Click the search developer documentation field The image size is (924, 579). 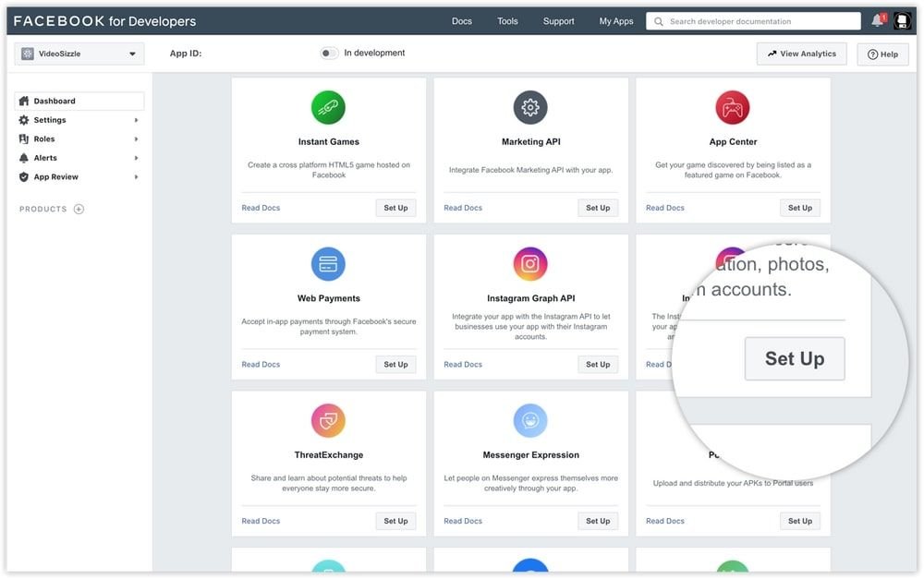pos(753,21)
